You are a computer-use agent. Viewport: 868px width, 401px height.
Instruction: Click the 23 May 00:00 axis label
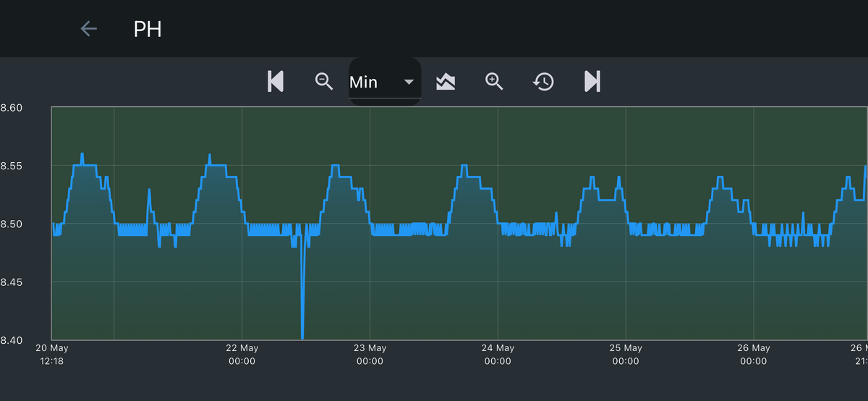pyautogui.click(x=370, y=355)
